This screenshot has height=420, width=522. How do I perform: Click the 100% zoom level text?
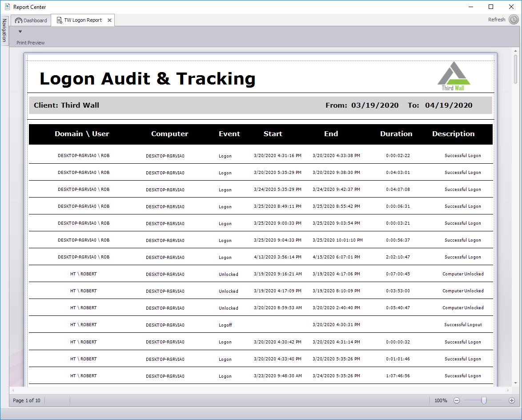(x=441, y=400)
